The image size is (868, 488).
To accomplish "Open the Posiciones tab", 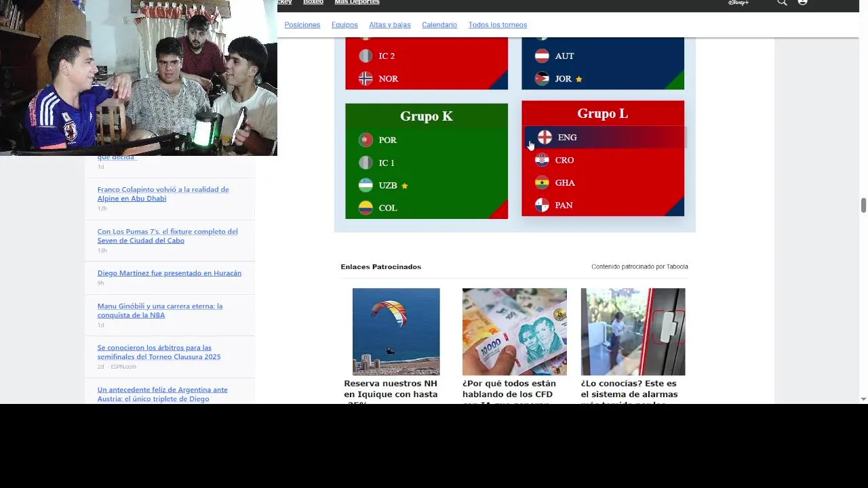I will [302, 24].
